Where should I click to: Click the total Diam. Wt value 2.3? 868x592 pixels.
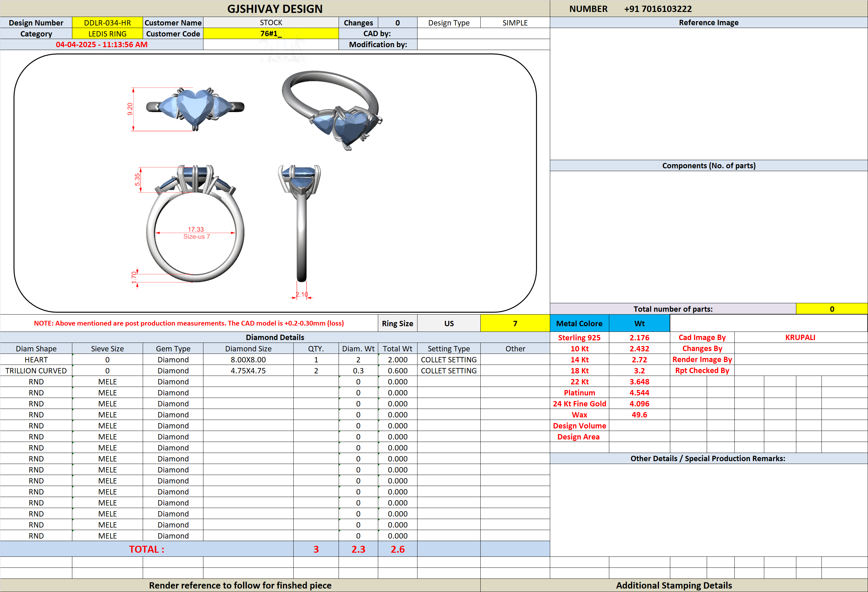[x=358, y=549]
